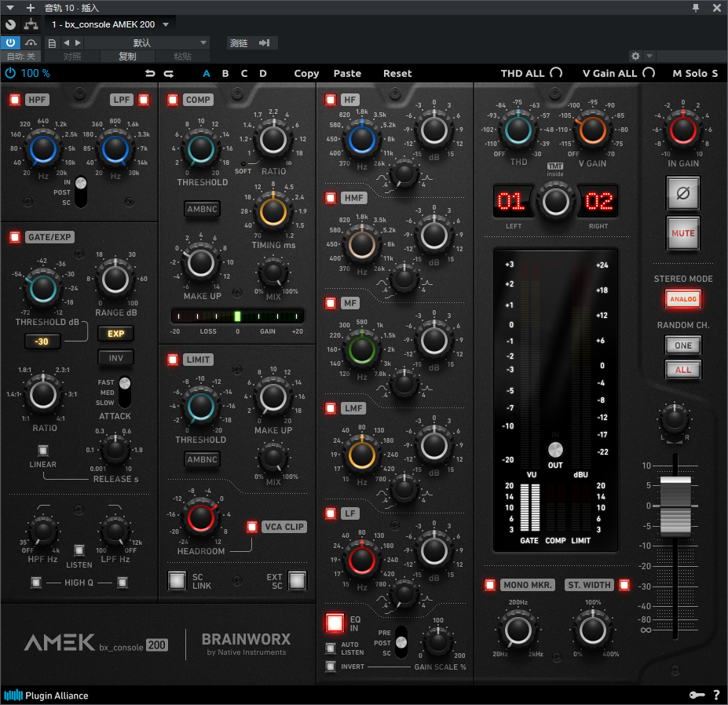Click the 复制 copy tab
Image resolution: width=728 pixels, height=705 pixels.
tap(127, 57)
